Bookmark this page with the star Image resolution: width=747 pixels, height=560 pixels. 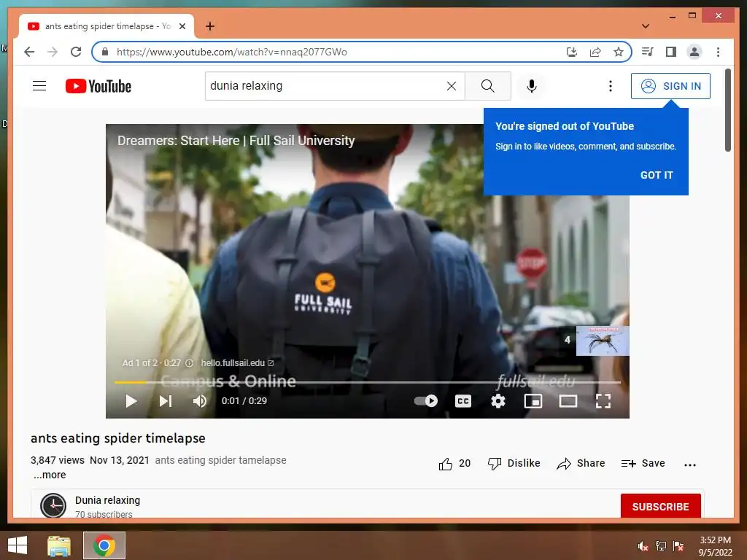coord(619,52)
